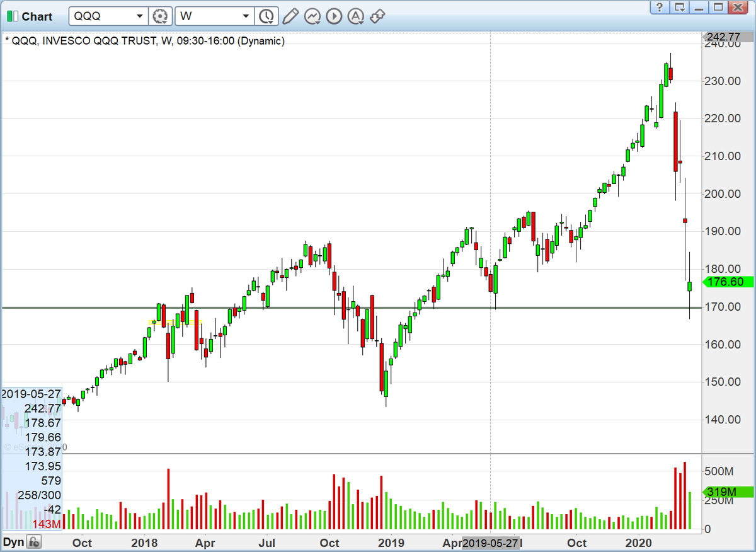This screenshot has height=552, width=756.
Task: Select the yellow highlighted line near 166
Action: pos(175,323)
